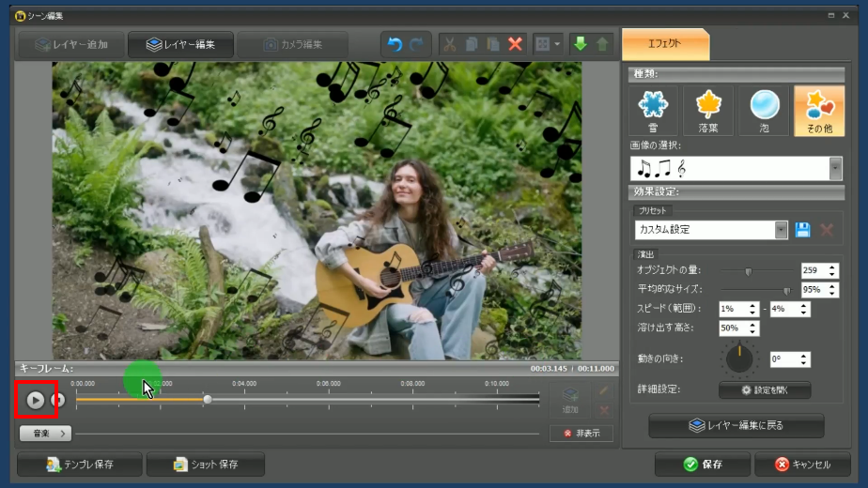Expand the カスタム設定 preset dropdown
The height and width of the screenshot is (488, 868).
coord(781,230)
